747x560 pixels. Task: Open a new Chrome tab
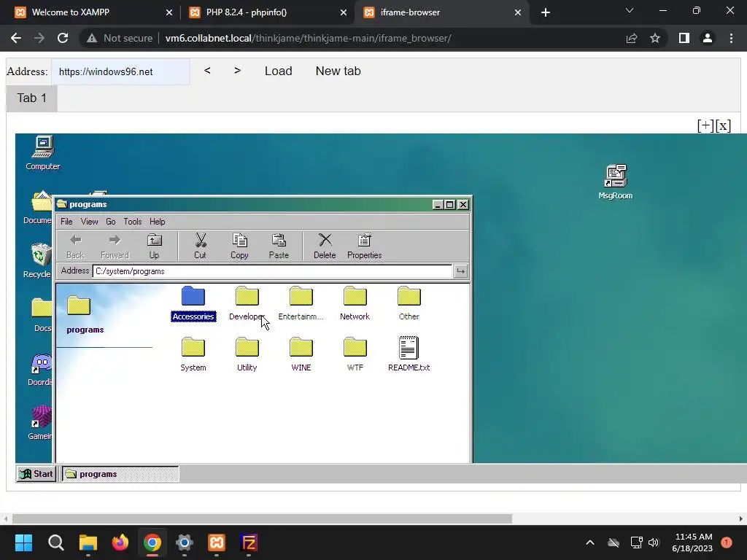click(x=546, y=12)
